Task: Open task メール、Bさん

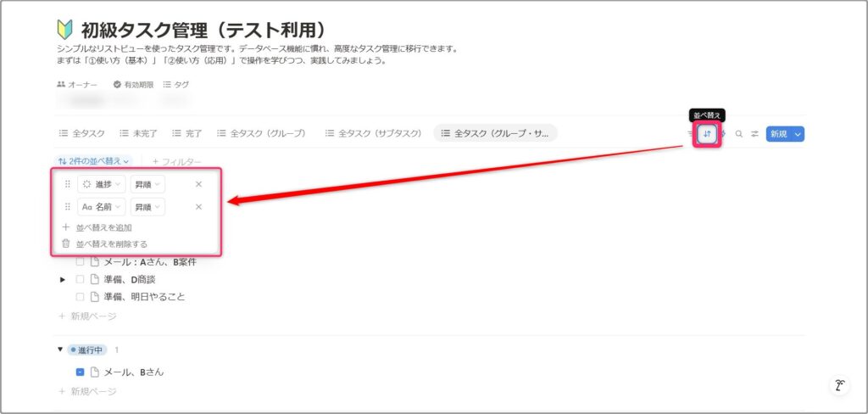Action: pyautogui.click(x=134, y=372)
